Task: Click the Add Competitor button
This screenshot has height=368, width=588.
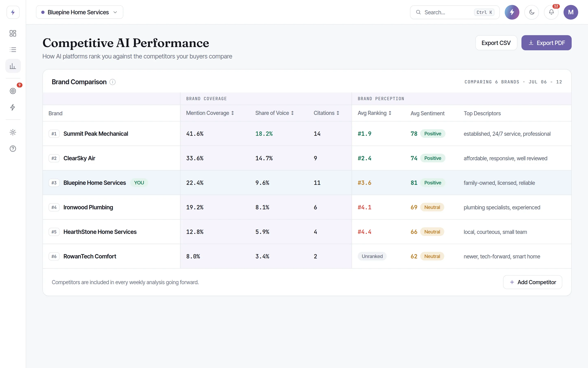Action: 532,282
